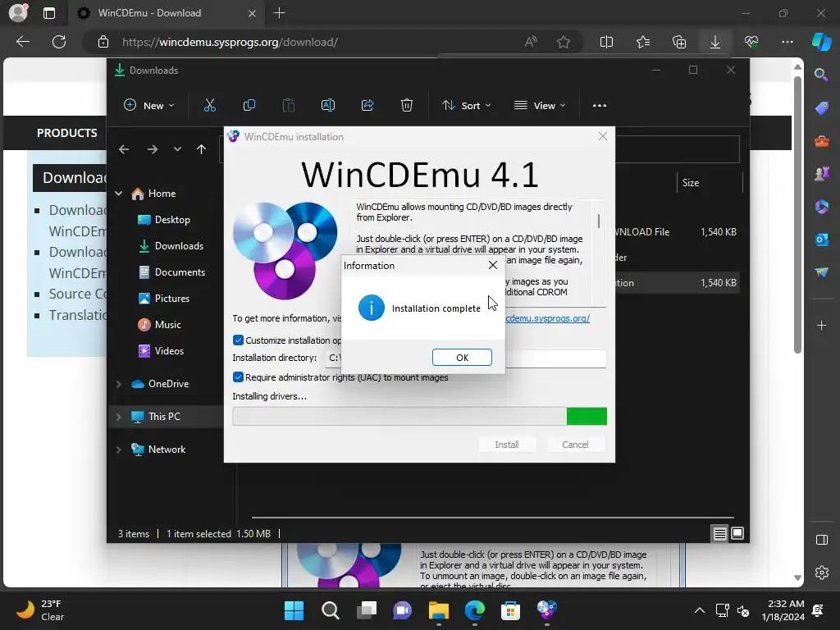This screenshot has height=630, width=840.
Task: Read aloud icon in address bar
Action: pyautogui.click(x=531, y=43)
